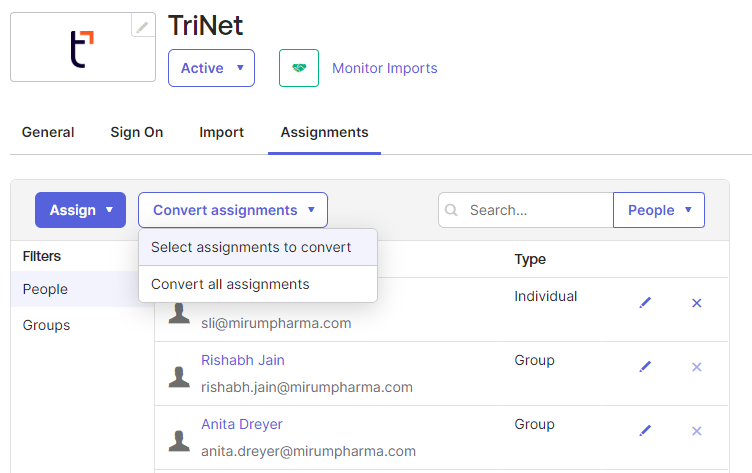Screen dimensions: 752x473
Task: Switch to the Sign On tab
Action: (137, 132)
